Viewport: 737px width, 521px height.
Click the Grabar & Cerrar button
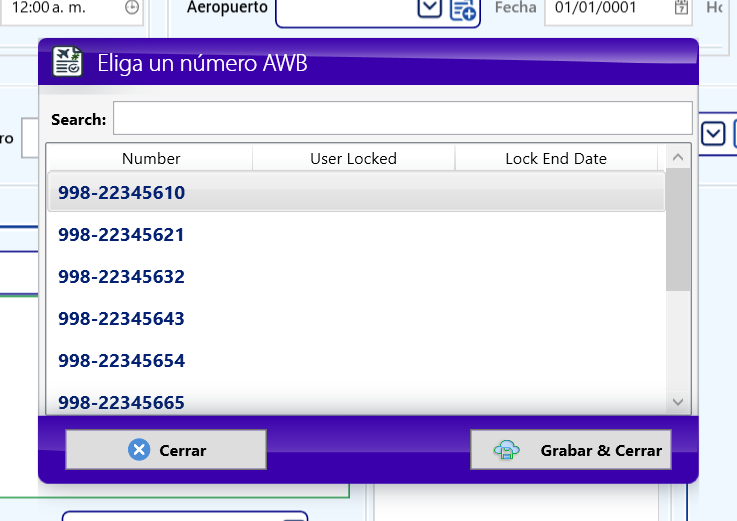point(571,450)
